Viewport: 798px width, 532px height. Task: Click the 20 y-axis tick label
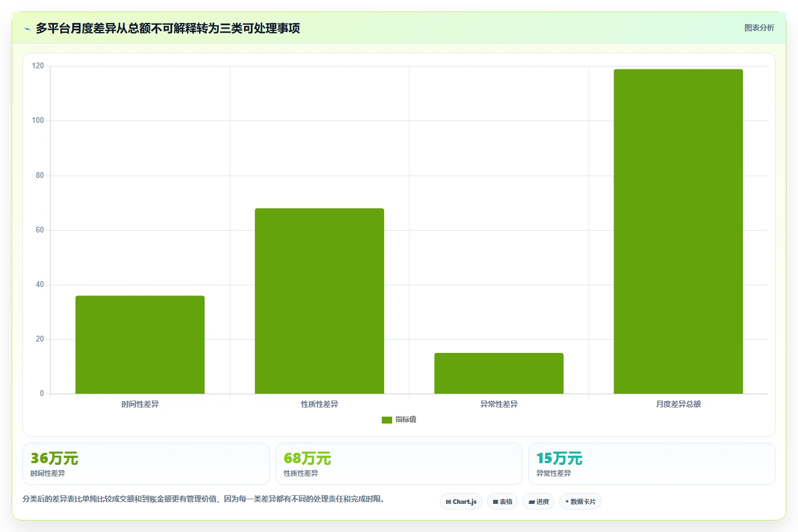click(40, 339)
